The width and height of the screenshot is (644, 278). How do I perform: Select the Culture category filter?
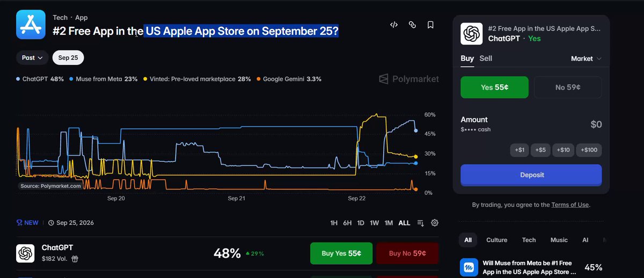coord(496,240)
